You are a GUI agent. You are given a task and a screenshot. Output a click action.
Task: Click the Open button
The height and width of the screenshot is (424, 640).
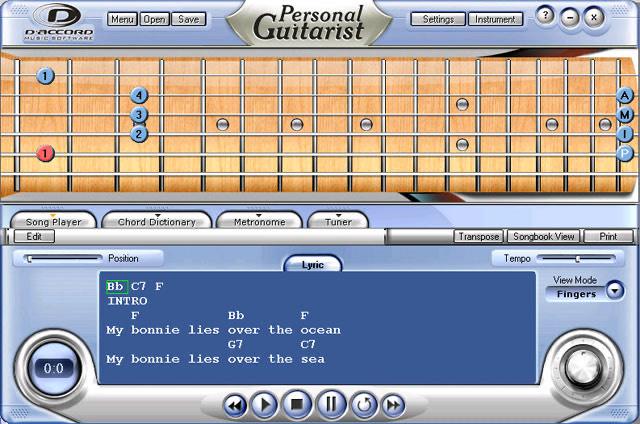[154, 19]
